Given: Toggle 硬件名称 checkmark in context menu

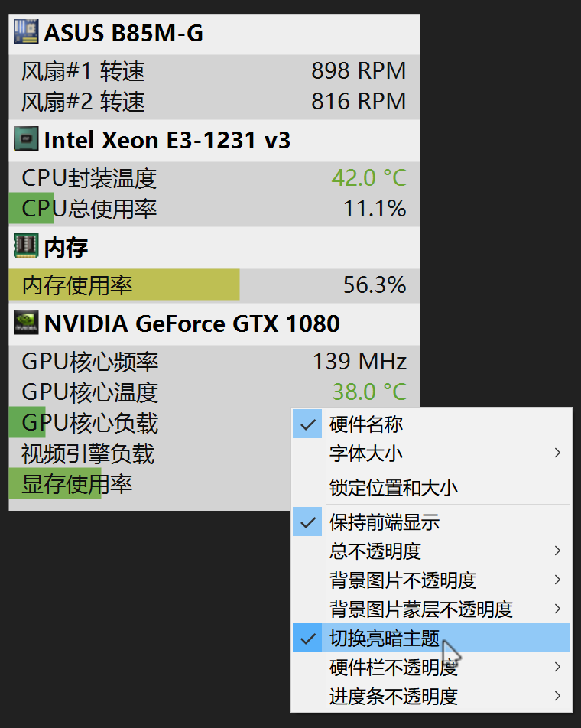Looking at the screenshot, I should [x=308, y=424].
